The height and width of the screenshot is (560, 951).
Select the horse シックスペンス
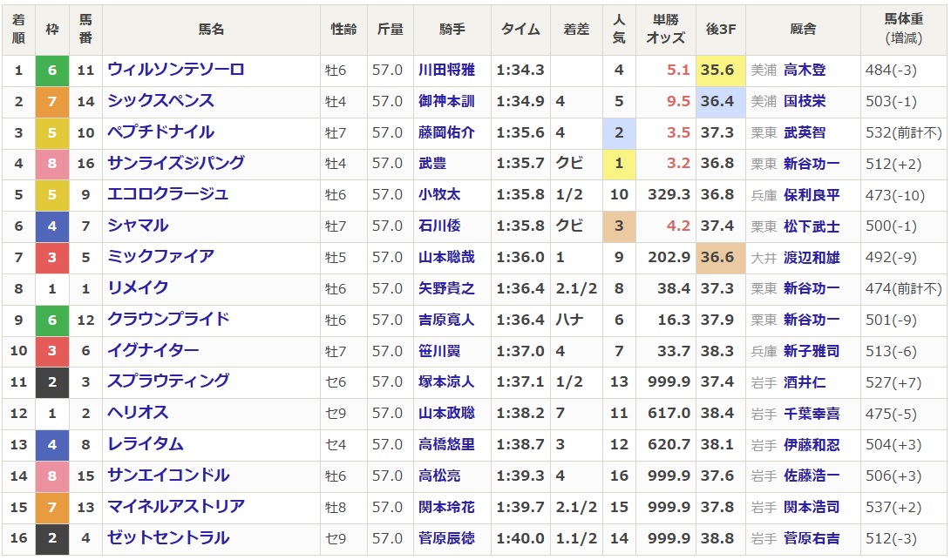point(160,101)
